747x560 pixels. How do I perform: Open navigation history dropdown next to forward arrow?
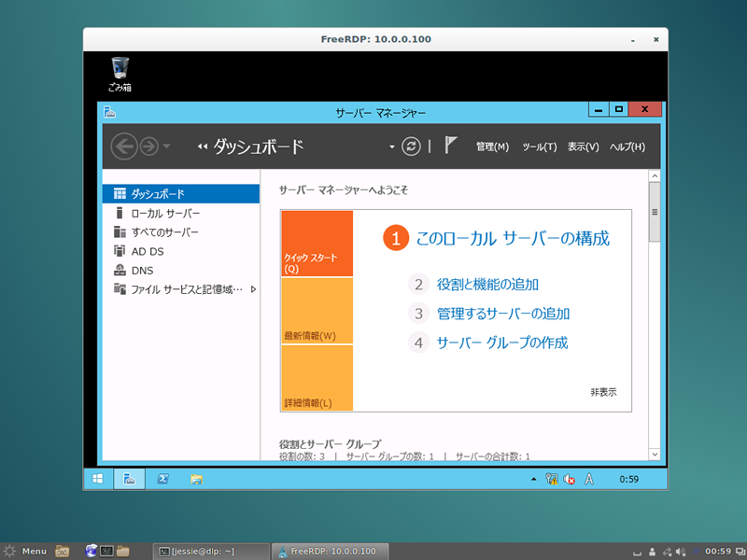coord(166,146)
